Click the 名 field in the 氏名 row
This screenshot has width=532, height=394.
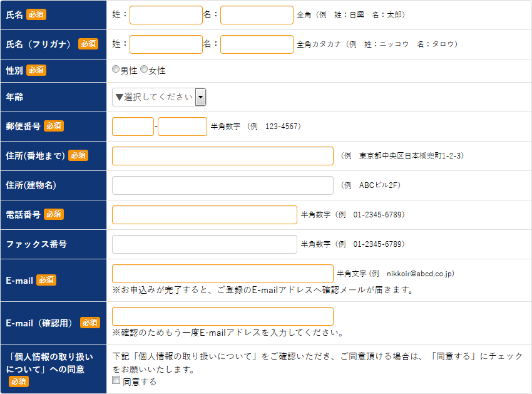257,15
